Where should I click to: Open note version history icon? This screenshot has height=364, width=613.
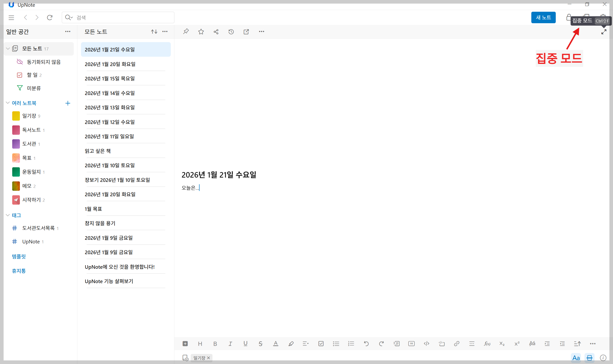231,32
